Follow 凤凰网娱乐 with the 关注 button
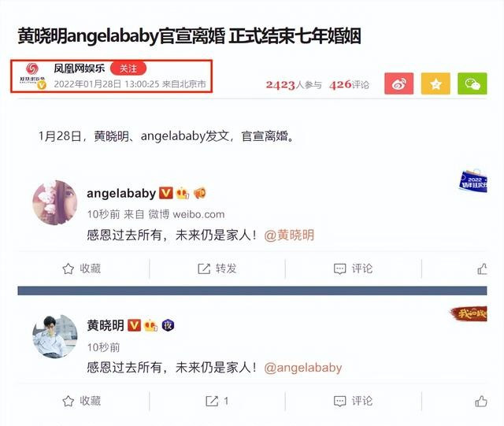504x426 pixels. click(128, 69)
